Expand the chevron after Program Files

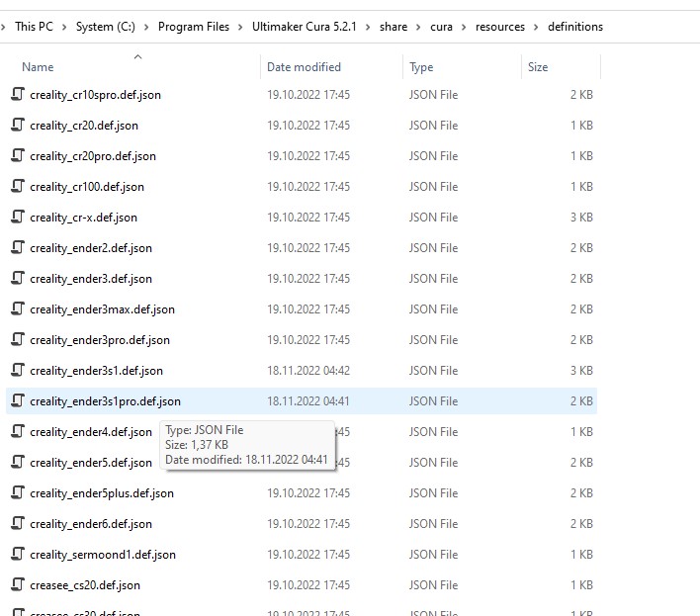[240, 28]
